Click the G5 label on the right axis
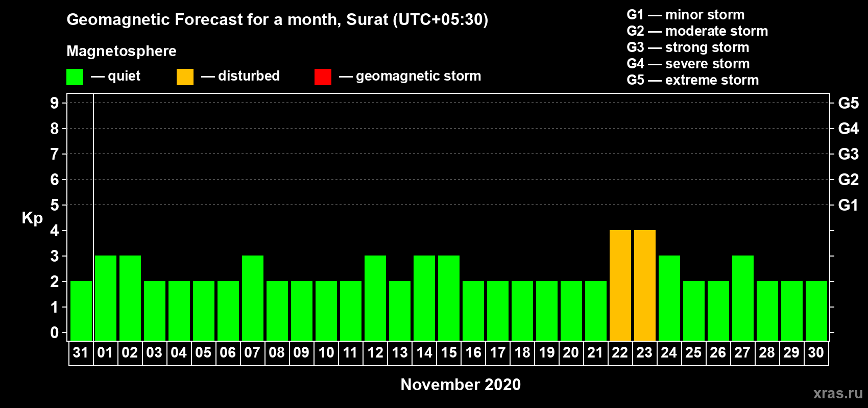 pos(848,103)
